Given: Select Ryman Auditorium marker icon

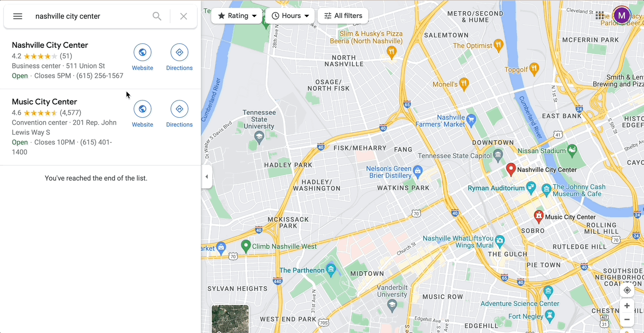Looking at the screenshot, I should click(531, 187).
